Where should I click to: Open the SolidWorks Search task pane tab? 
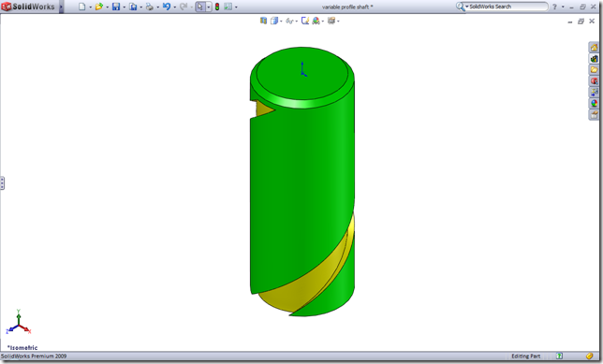[595, 81]
